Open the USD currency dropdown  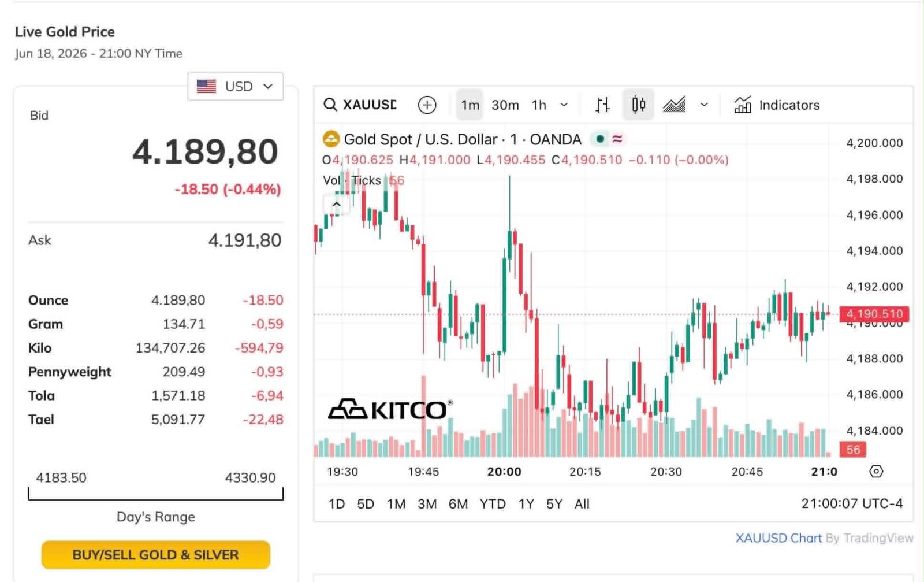pos(236,86)
